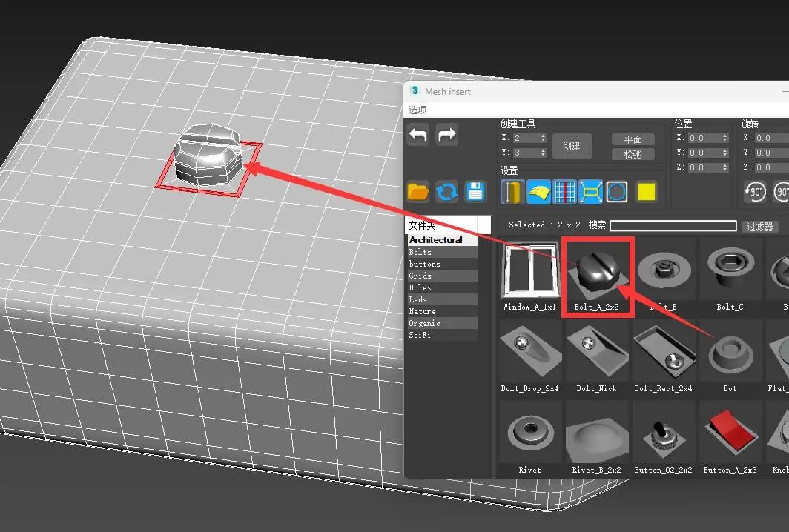This screenshot has height=532, width=789.
Task: Increase the Y value stepper in 创建工具
Action: tap(542, 151)
